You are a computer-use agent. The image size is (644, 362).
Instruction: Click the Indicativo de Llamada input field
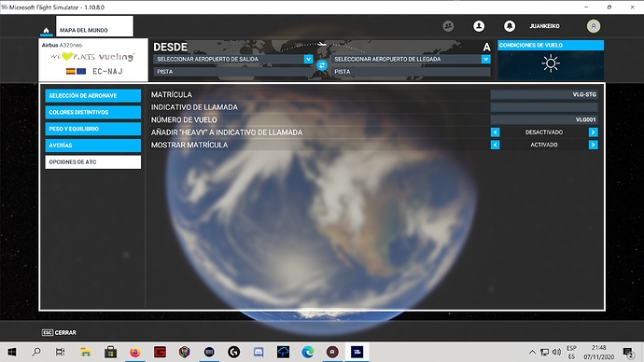544,107
